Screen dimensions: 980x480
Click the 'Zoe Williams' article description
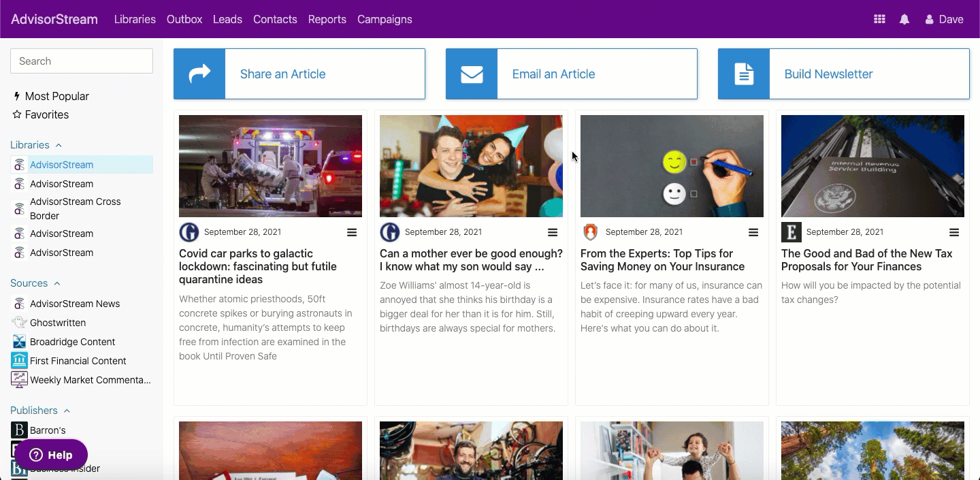[x=469, y=307]
